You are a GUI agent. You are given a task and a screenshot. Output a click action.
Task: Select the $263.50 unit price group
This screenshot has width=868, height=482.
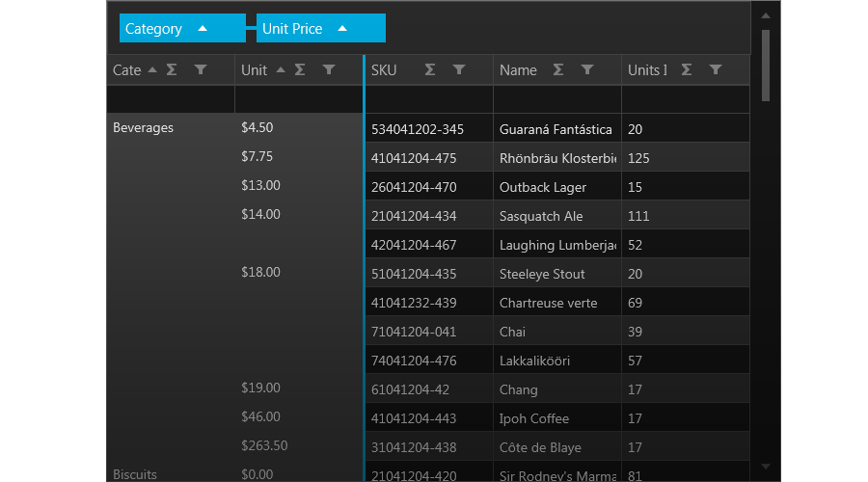pyautogui.click(x=299, y=445)
